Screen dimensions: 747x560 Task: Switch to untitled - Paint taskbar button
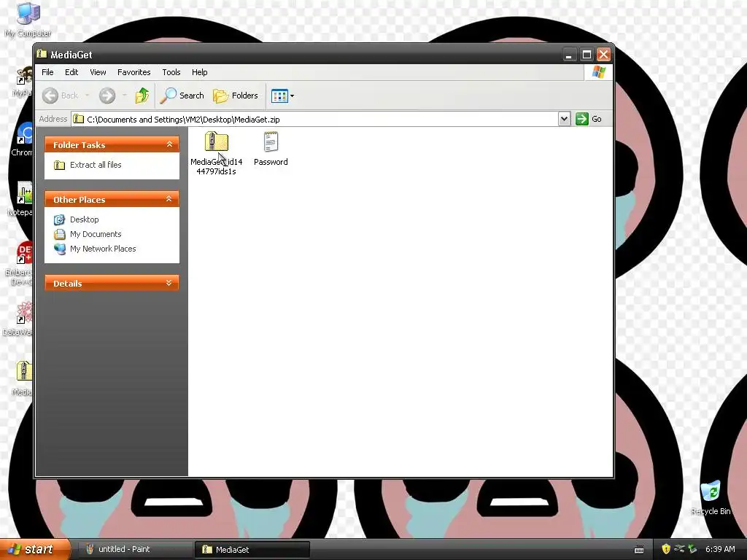tap(133, 550)
